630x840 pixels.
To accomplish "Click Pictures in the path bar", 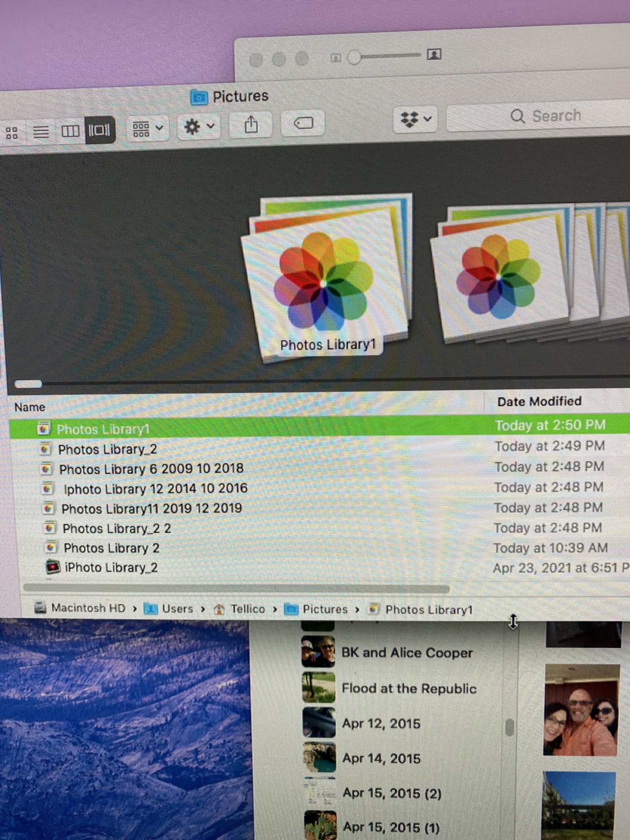I will (316, 609).
